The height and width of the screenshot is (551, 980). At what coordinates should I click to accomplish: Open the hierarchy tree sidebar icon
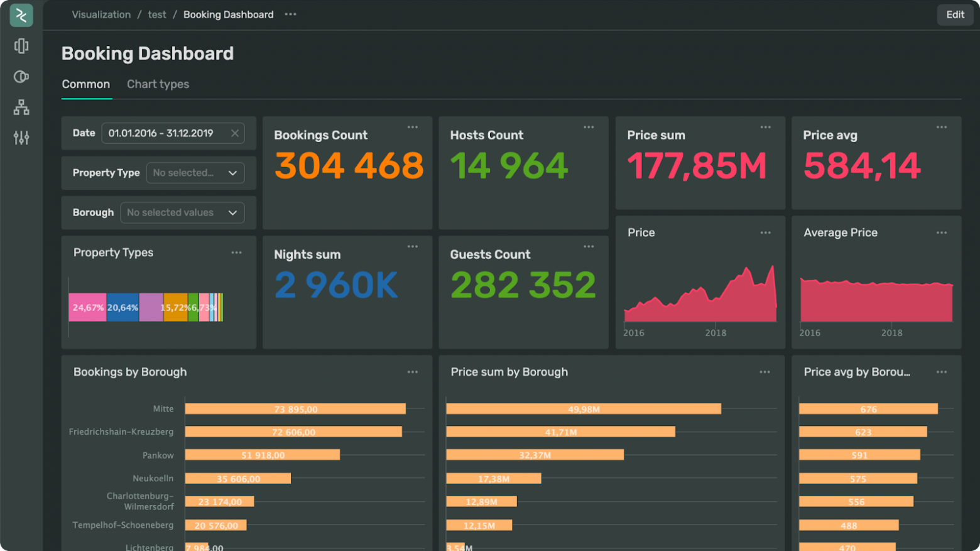(x=21, y=107)
